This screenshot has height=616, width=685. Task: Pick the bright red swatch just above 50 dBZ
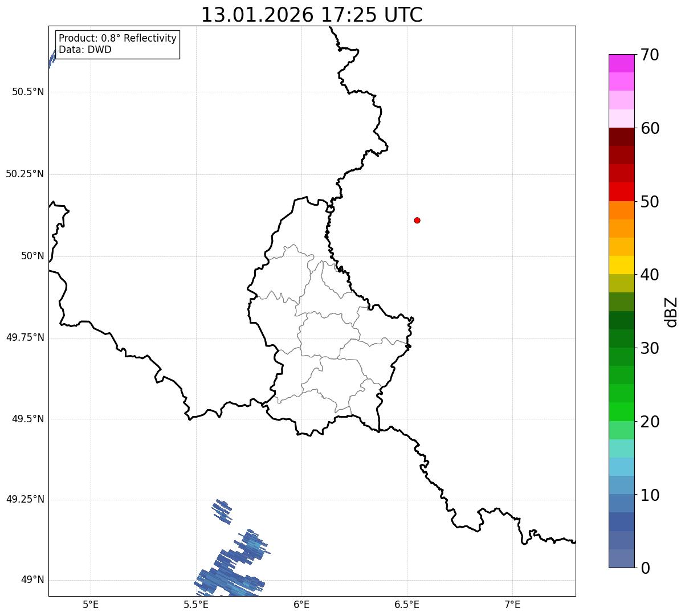(x=621, y=192)
